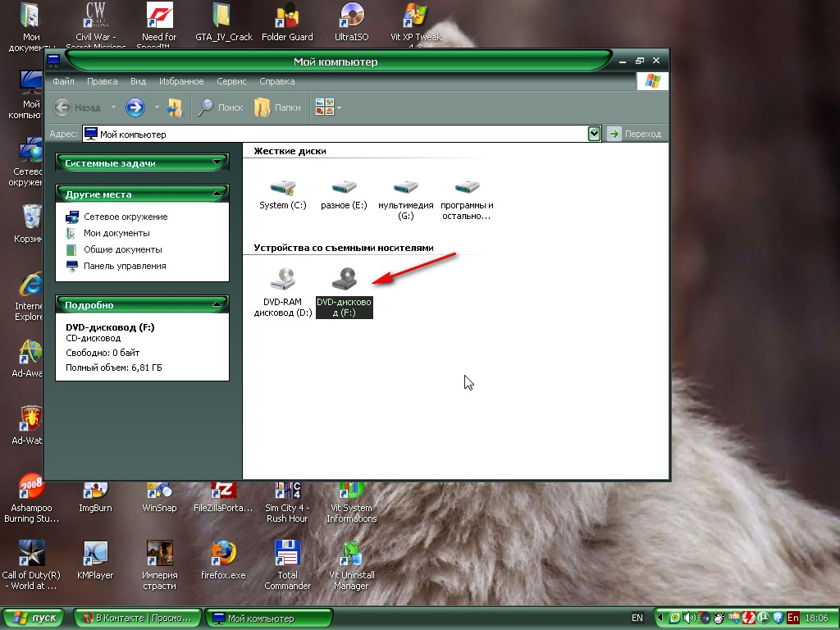Select the GTA_IV_Crack folder icon

coord(223,21)
